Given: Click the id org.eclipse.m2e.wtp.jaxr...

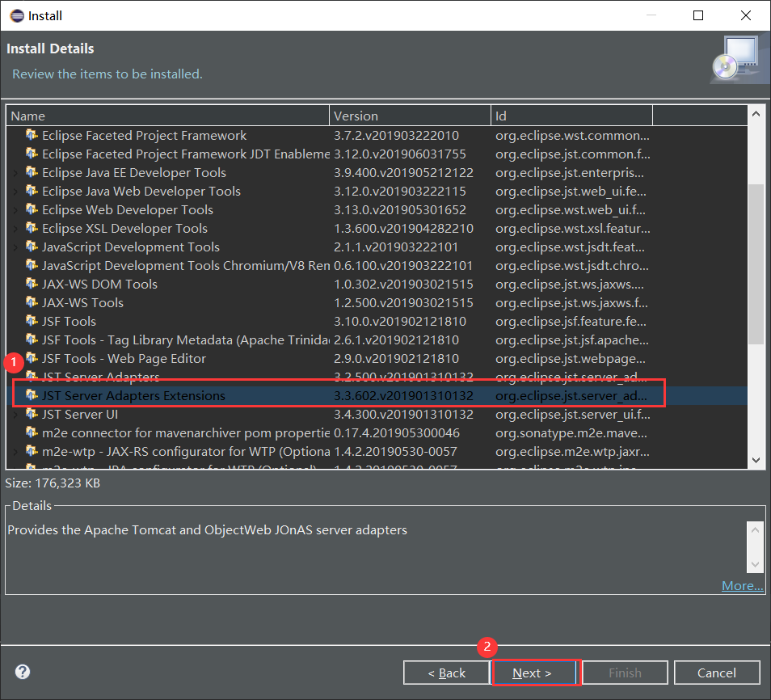Looking at the screenshot, I should (x=572, y=452).
